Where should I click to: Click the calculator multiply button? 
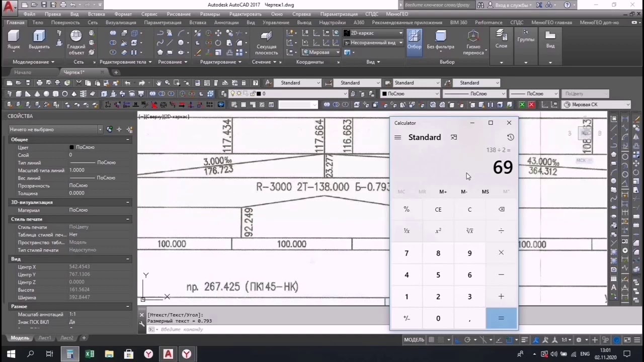pyautogui.click(x=501, y=253)
